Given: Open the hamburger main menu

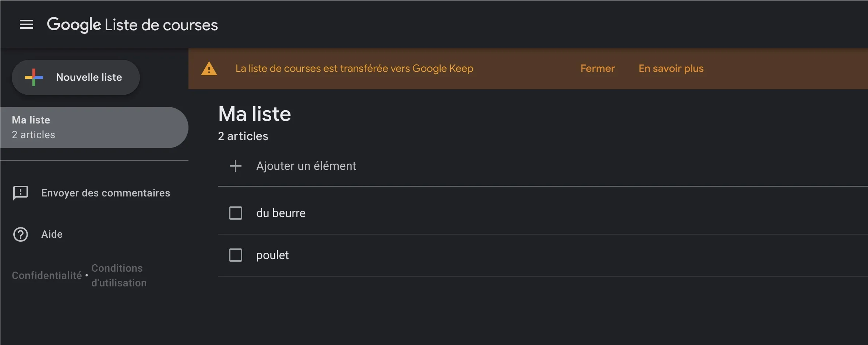Looking at the screenshot, I should tap(27, 25).
